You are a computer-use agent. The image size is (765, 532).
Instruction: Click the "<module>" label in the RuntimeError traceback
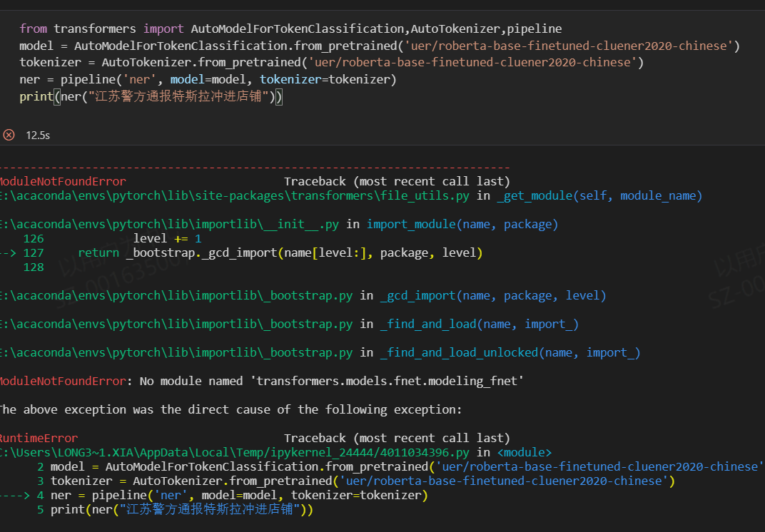pos(525,453)
